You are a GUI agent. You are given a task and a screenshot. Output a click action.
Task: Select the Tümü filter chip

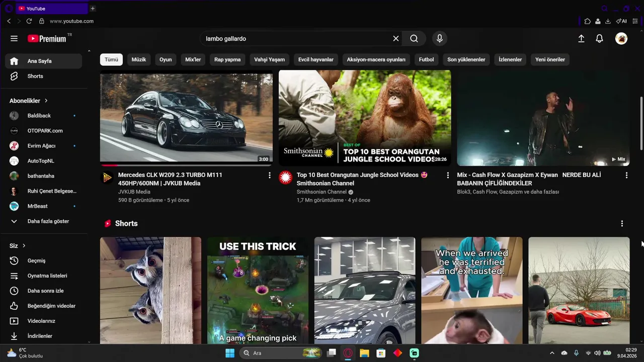(x=111, y=59)
